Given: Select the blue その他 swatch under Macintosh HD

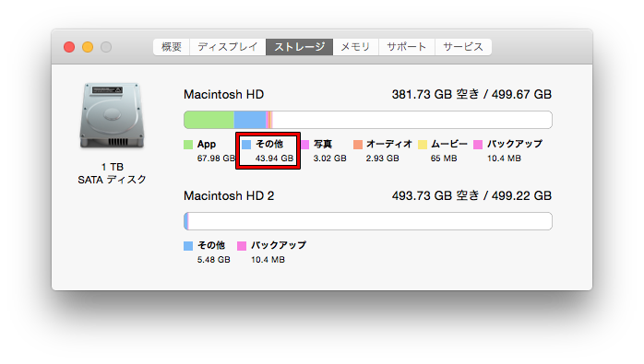Looking at the screenshot, I should point(246,145).
